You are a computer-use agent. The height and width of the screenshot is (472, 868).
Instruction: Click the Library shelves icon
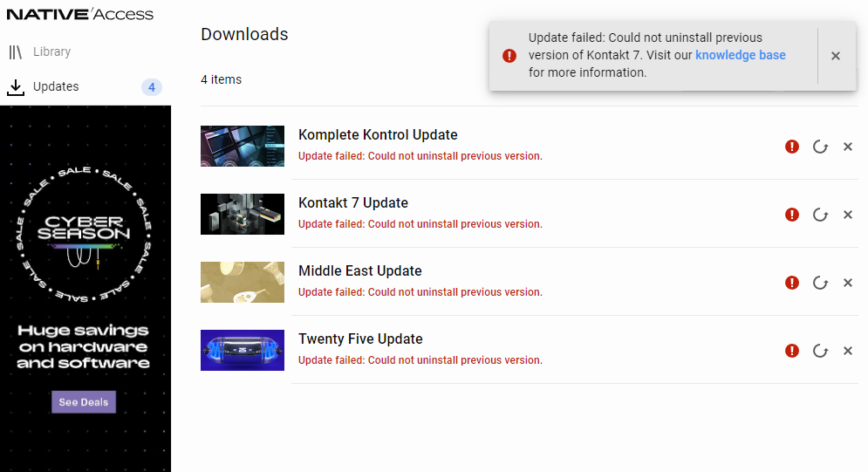(16, 52)
